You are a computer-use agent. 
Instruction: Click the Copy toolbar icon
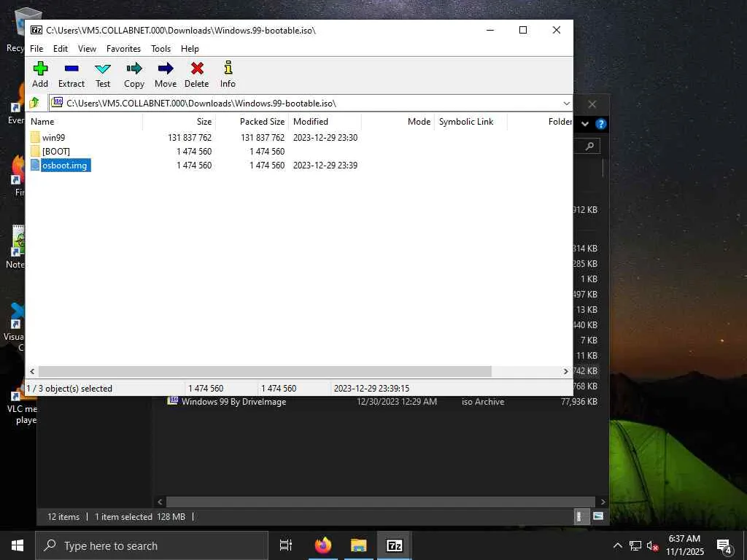coord(134,69)
